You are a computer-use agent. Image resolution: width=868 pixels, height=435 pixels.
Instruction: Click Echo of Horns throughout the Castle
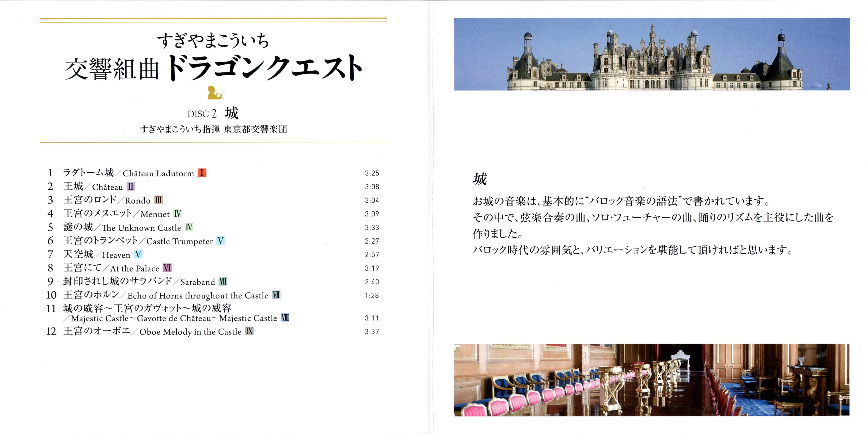pos(197,295)
